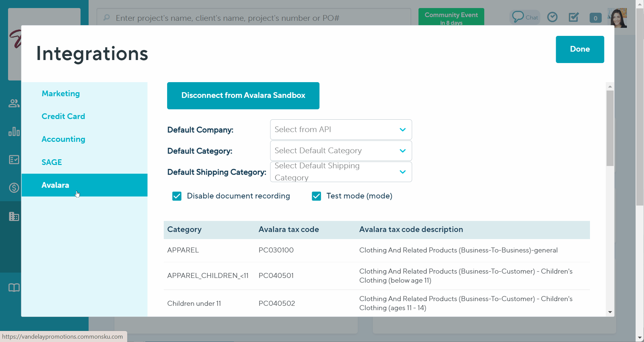Open the Default Category dropdown
Viewport: 644px width, 342px height.
tap(341, 151)
